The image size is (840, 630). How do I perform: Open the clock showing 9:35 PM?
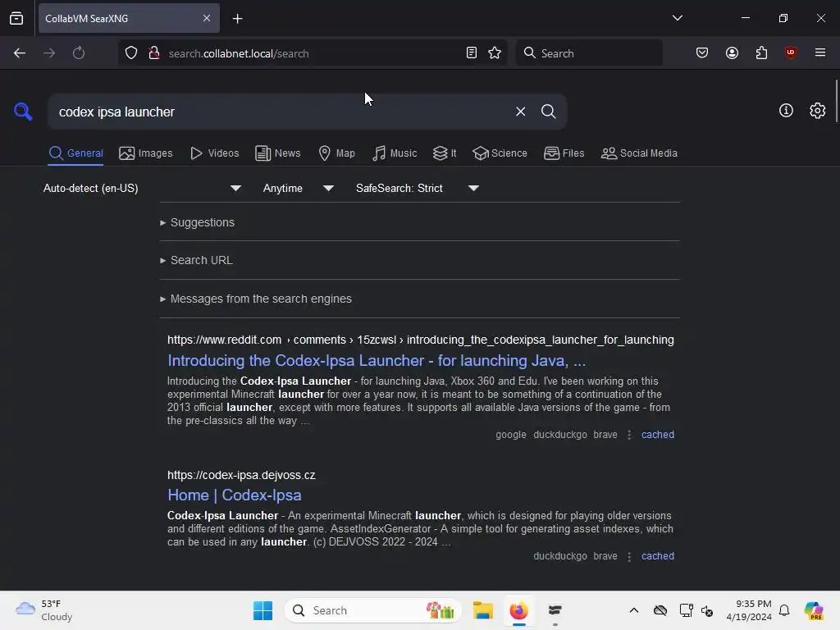point(749,610)
